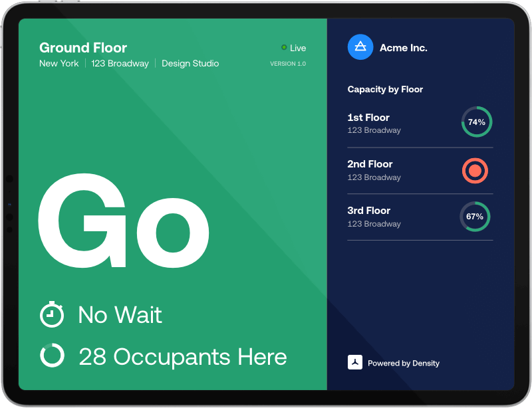Click the Acme Inc. blue triangle logo

click(x=360, y=47)
